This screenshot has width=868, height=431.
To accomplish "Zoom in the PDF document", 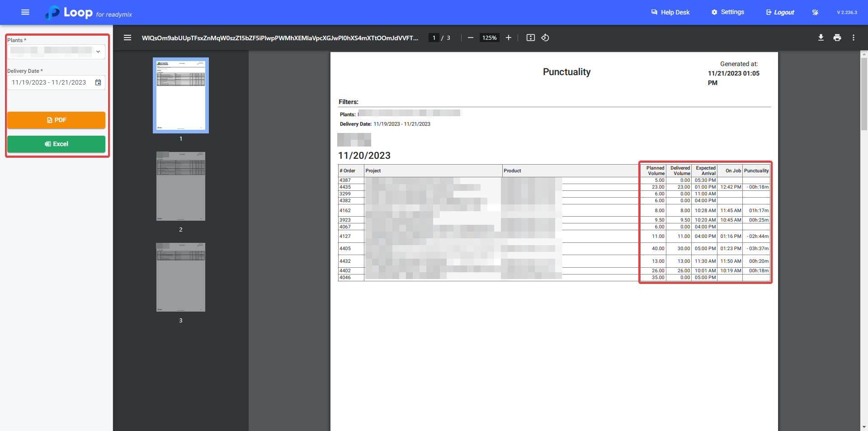I will (509, 38).
